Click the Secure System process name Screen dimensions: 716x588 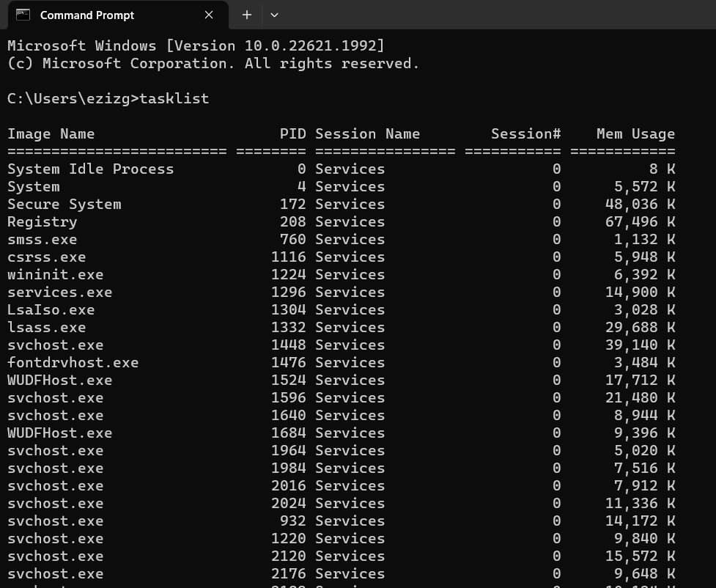coord(64,204)
